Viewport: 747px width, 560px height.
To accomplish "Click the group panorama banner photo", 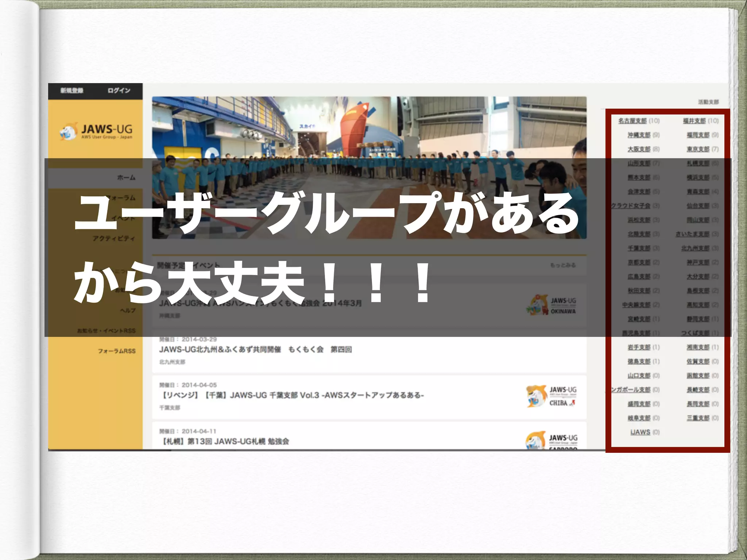I will pos(369,167).
